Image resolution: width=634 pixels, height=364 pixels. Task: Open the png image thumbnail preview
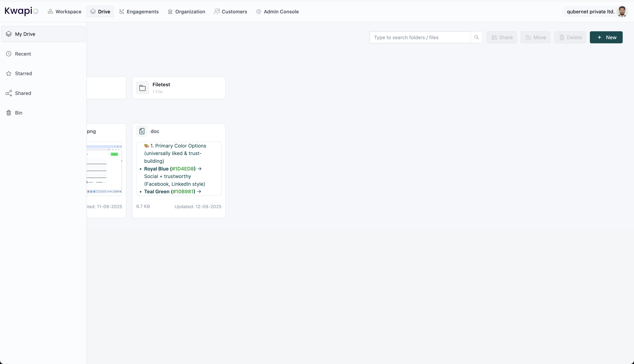pos(104,169)
